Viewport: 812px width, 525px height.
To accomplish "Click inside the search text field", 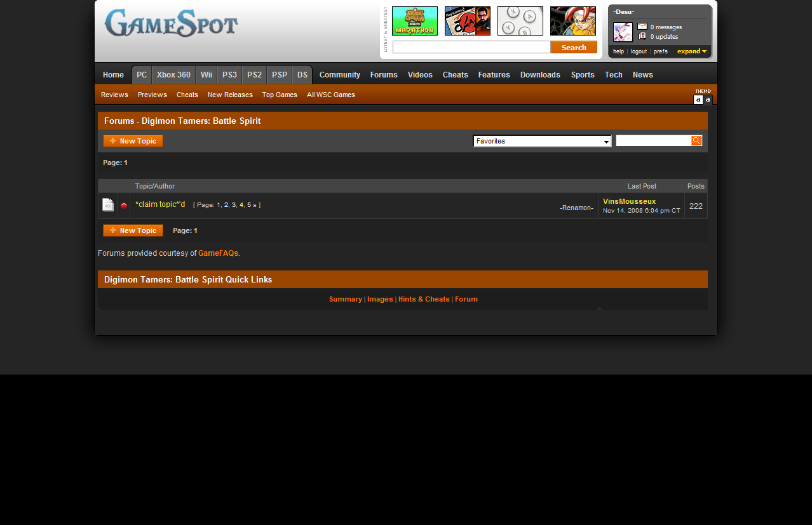I will 471,46.
